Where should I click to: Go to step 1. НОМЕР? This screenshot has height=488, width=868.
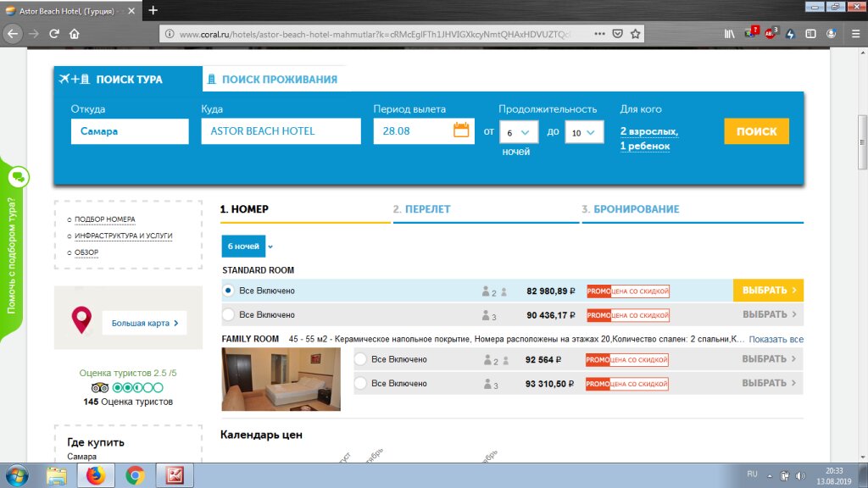[x=244, y=209]
